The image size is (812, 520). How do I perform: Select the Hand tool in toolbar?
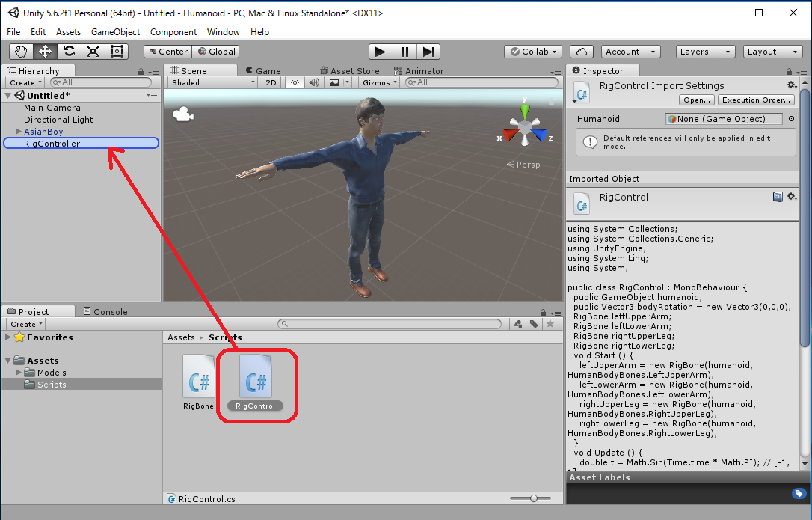[22, 52]
